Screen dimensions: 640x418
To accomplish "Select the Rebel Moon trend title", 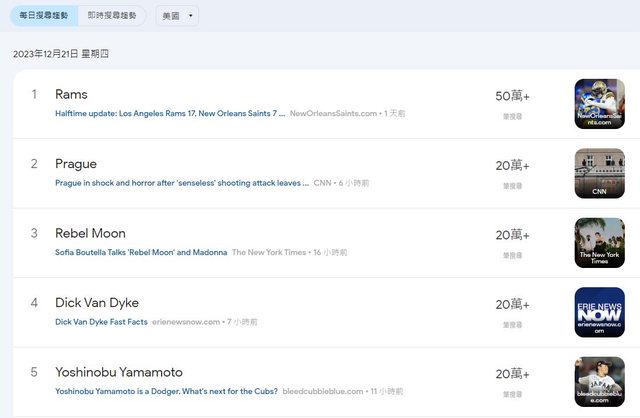I will [90, 234].
